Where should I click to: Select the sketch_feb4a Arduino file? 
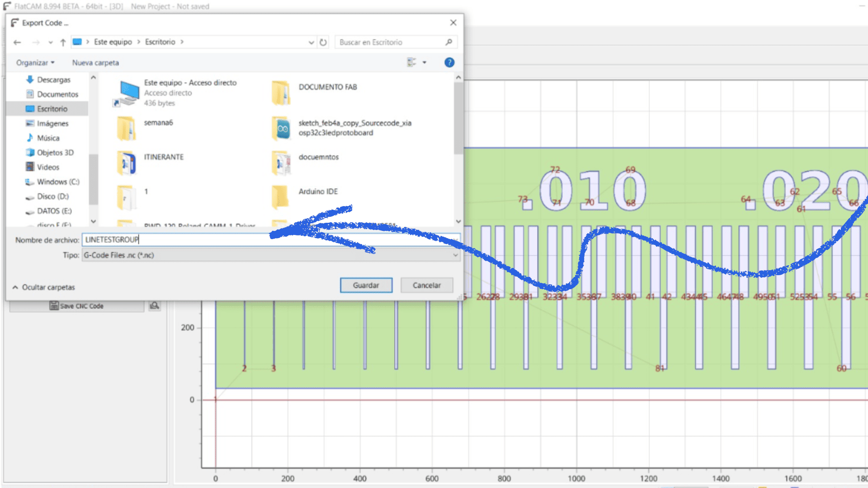pos(354,128)
